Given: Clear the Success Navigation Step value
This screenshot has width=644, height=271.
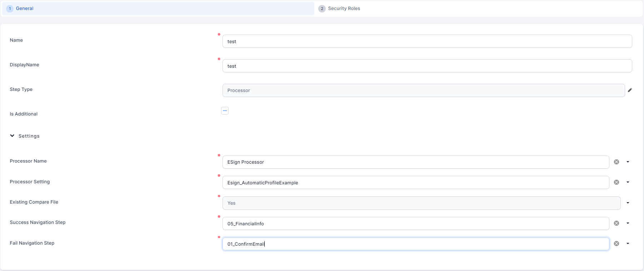Looking at the screenshot, I should pyautogui.click(x=616, y=223).
